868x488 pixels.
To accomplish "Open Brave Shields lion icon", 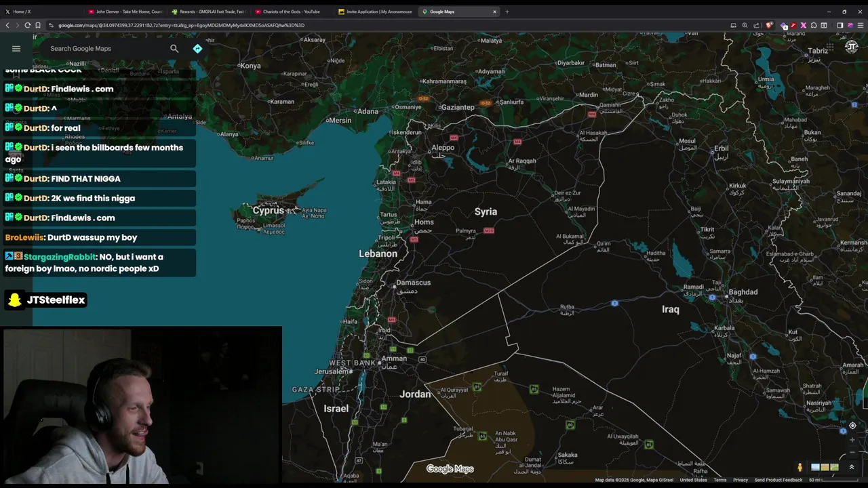I will (x=769, y=25).
